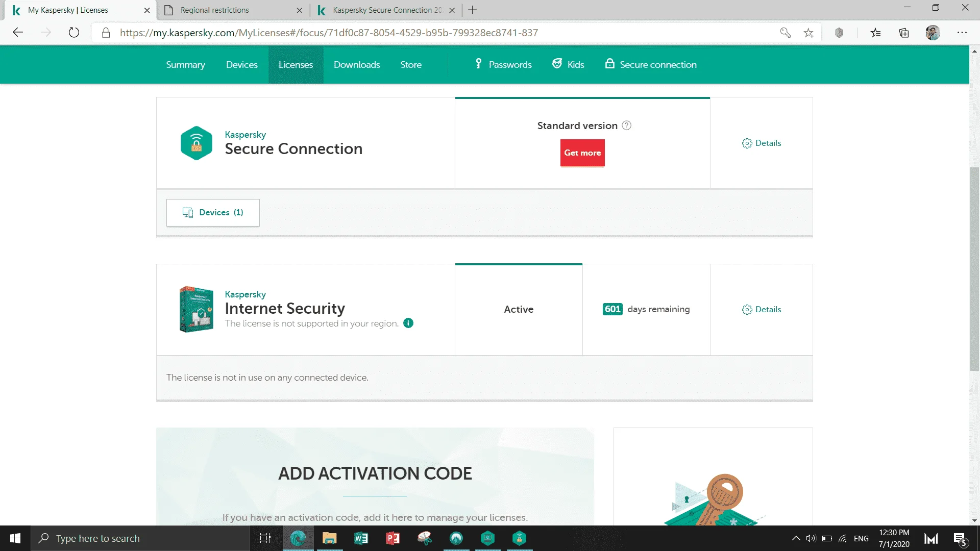Image resolution: width=980 pixels, height=551 pixels.
Task: Close the My Kaspersky Licenses tab
Action: click(147, 10)
